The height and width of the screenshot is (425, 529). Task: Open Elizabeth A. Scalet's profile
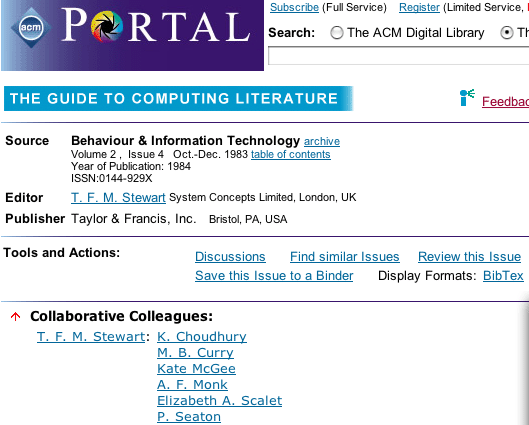click(x=219, y=401)
